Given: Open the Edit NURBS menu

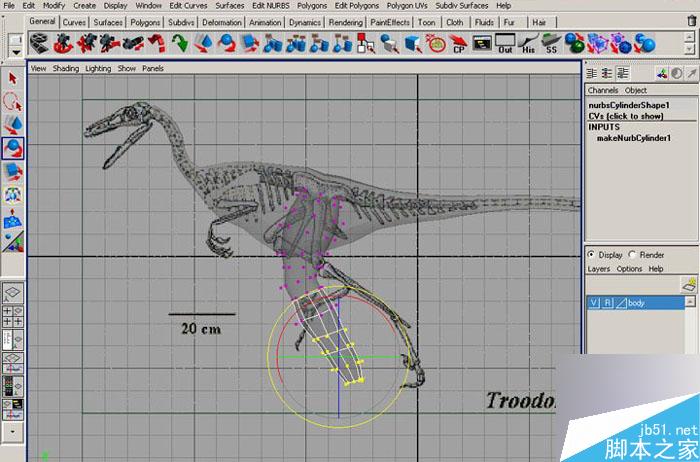Looking at the screenshot, I should point(271,6).
